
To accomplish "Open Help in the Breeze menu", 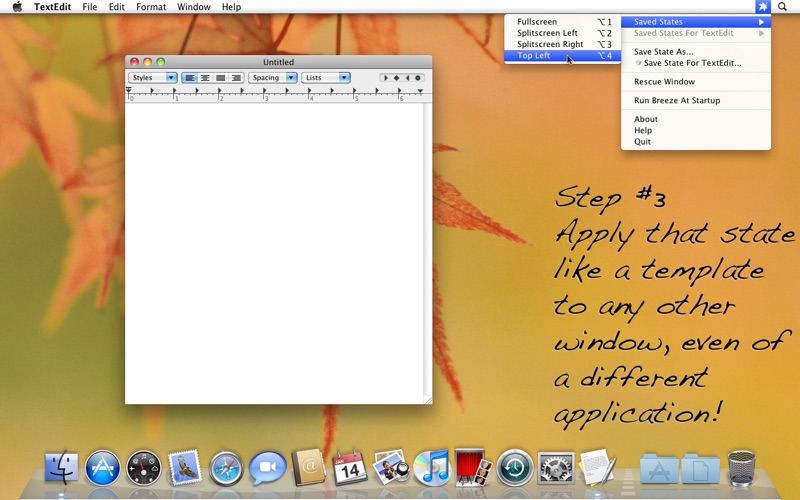I will [696, 131].
